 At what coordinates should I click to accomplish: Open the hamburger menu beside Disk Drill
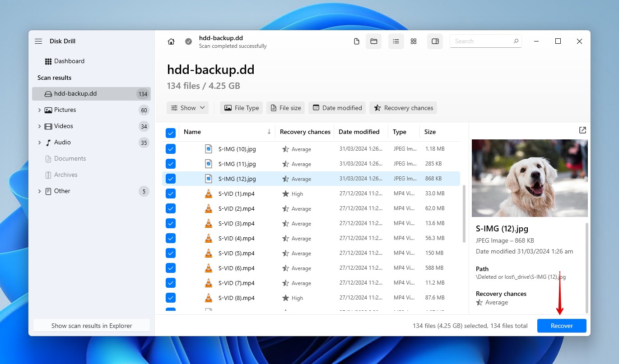tap(38, 41)
